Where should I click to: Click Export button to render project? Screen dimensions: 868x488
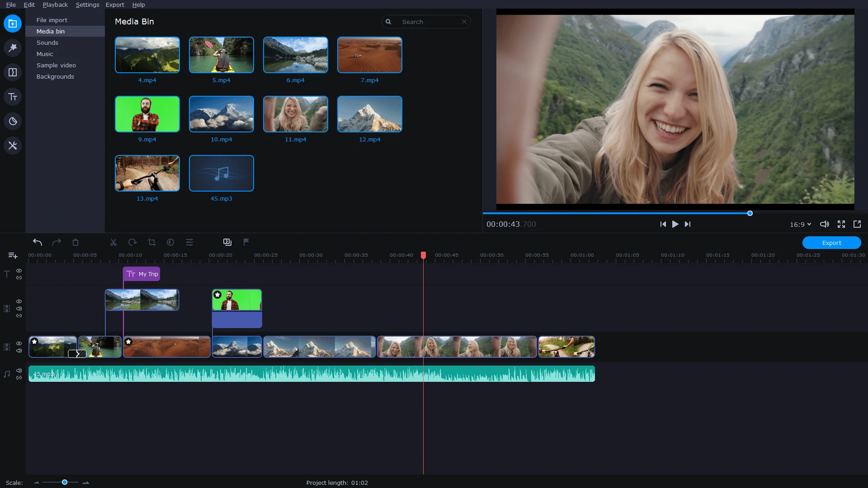[x=832, y=243]
